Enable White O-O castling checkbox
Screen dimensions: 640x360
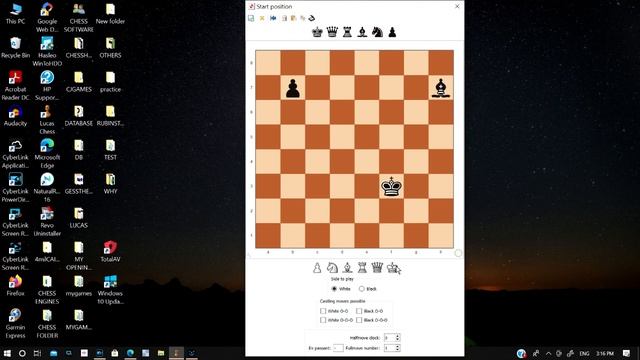pos(323,311)
